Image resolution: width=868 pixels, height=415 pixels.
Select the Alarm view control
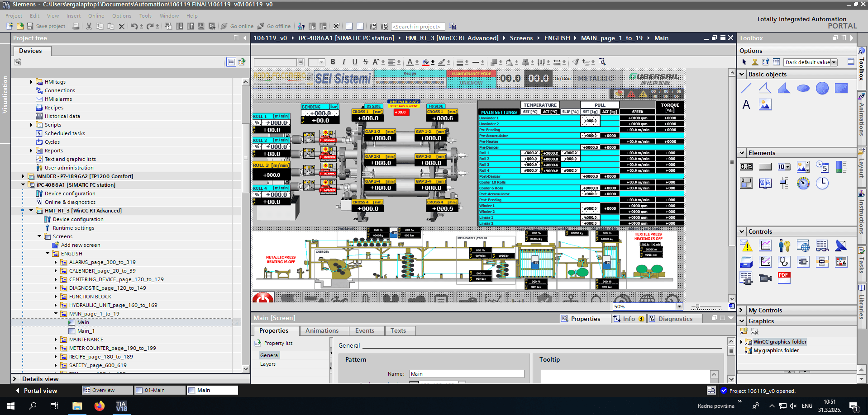coord(746,245)
